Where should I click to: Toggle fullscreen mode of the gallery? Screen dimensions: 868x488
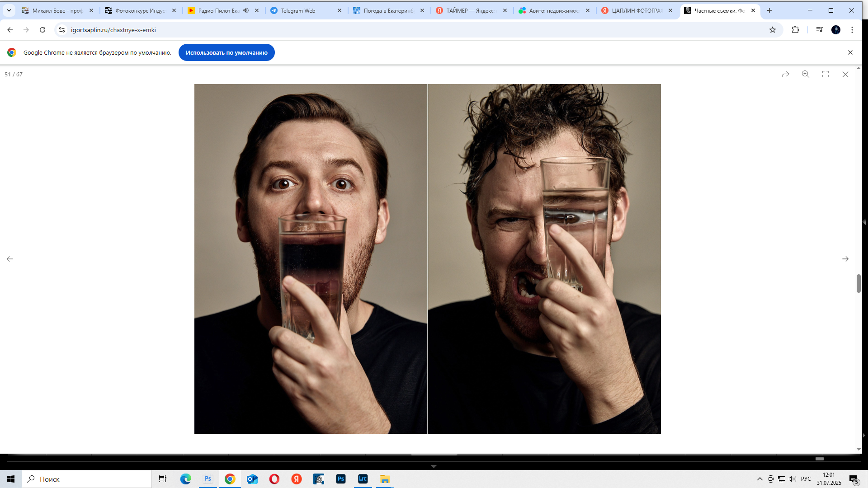[x=826, y=74]
